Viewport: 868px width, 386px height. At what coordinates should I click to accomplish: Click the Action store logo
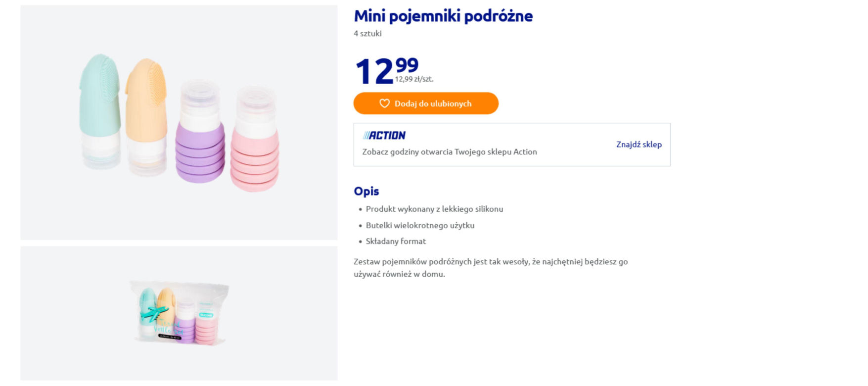[x=384, y=135]
